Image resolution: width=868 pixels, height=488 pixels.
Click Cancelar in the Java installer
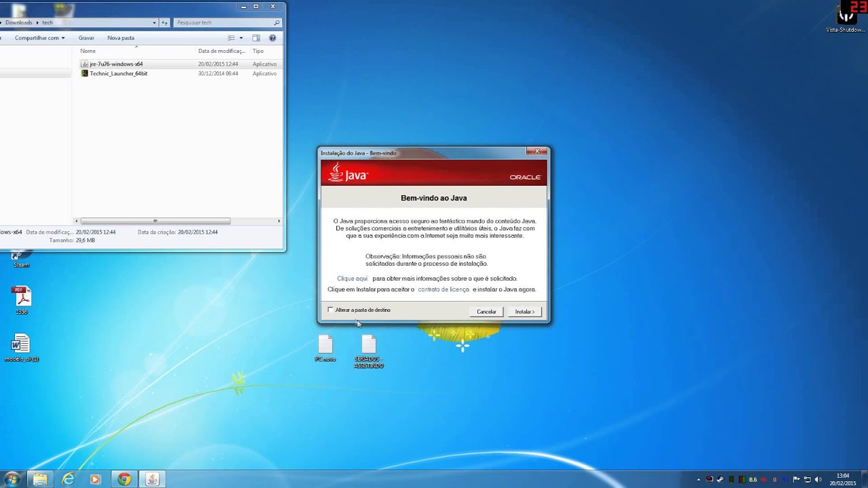pos(486,312)
